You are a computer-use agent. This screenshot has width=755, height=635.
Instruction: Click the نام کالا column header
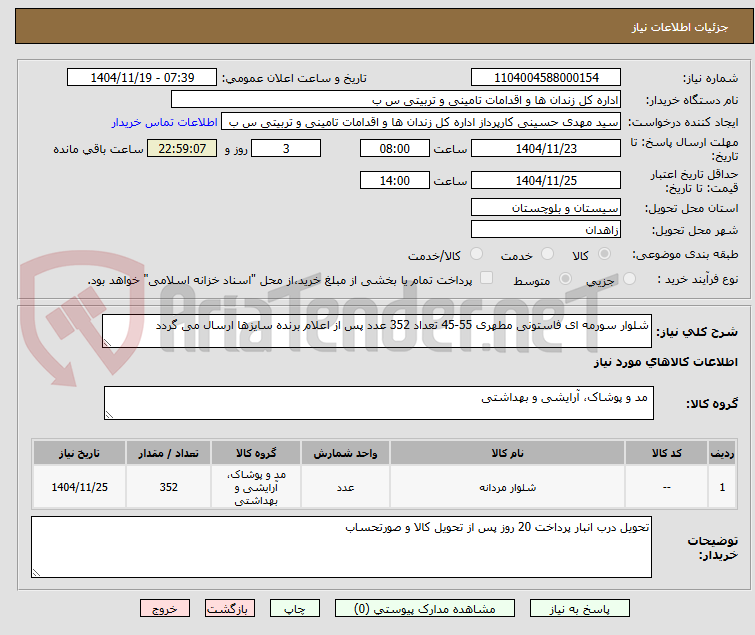(x=508, y=453)
